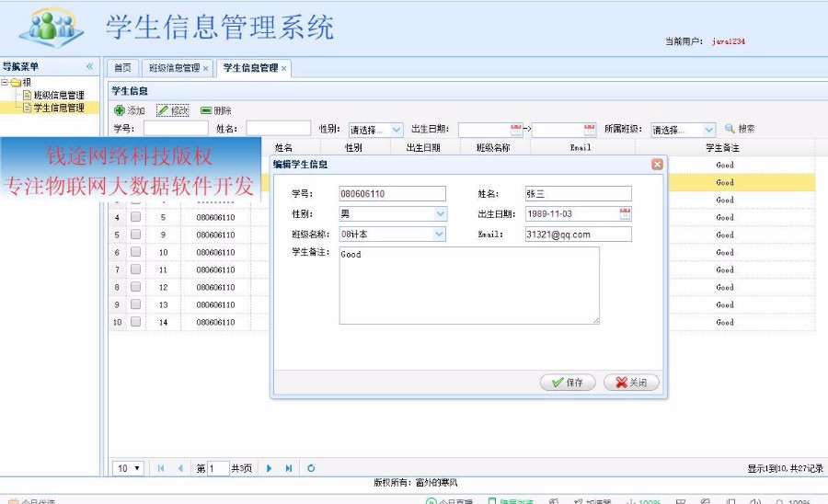
Task: Click the name filter field
Action: 278,128
